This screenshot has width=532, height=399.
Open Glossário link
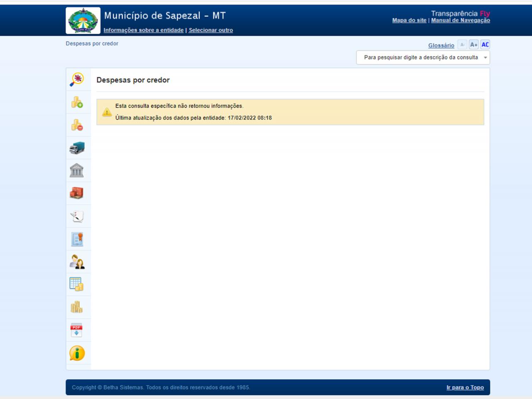pyautogui.click(x=441, y=46)
